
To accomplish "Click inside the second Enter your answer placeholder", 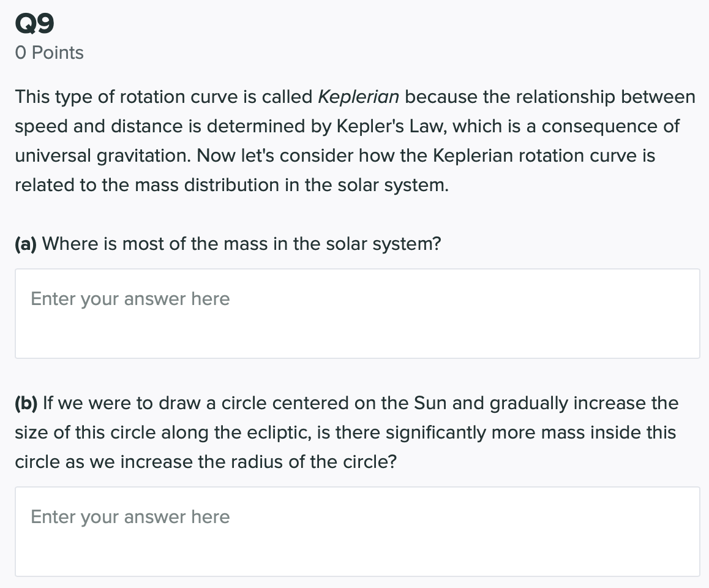I will pyautogui.click(x=130, y=517).
